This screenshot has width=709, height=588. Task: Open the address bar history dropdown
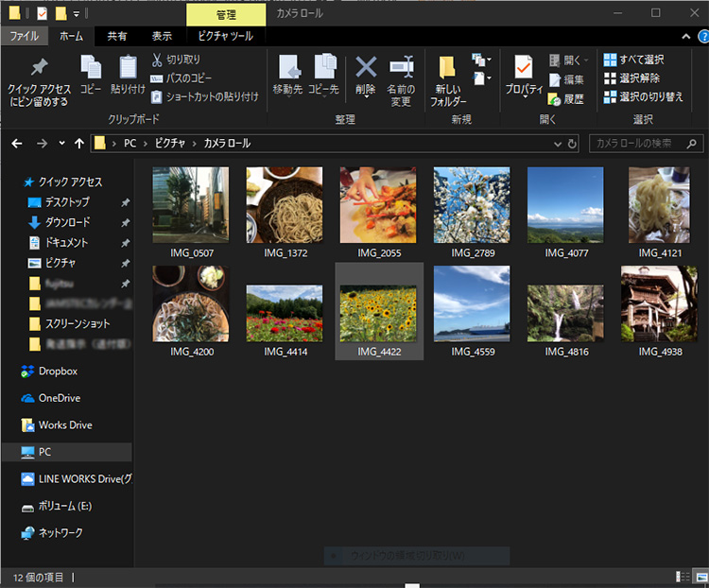pyautogui.click(x=557, y=144)
